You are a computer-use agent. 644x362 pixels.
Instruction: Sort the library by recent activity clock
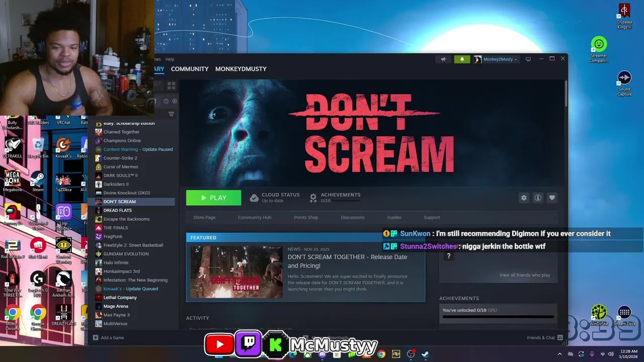pos(166,101)
